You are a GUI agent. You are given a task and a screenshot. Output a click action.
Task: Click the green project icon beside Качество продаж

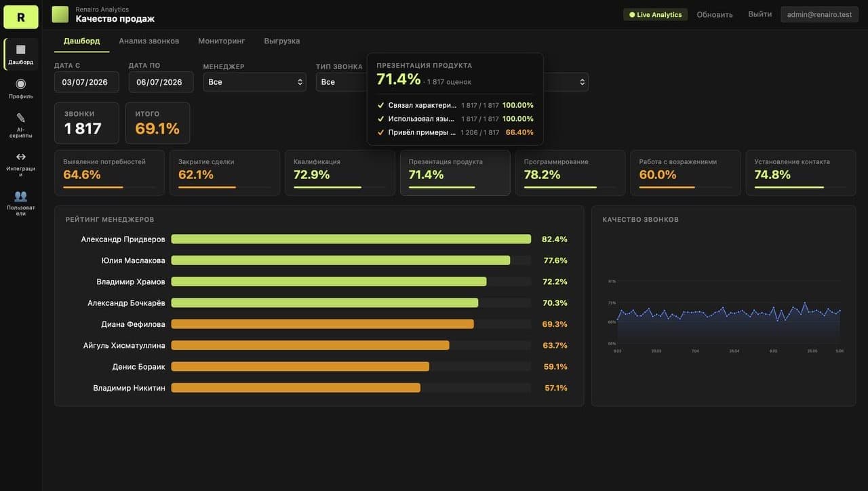coord(60,14)
